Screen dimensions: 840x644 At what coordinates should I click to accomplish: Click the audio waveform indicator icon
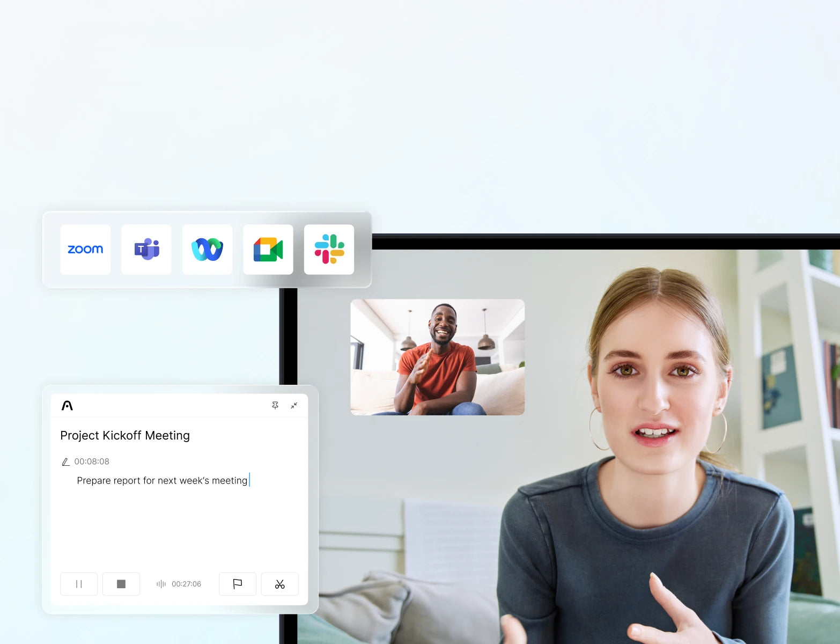(161, 584)
